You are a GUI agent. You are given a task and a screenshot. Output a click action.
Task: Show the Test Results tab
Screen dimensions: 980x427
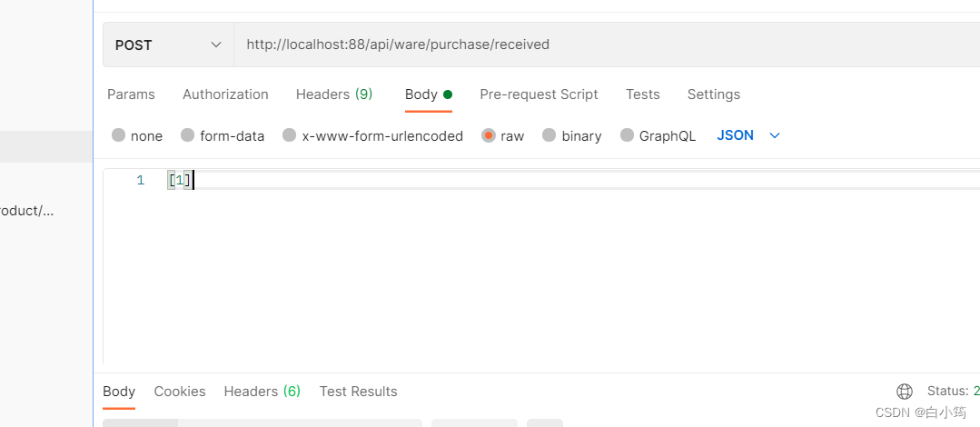coord(358,392)
